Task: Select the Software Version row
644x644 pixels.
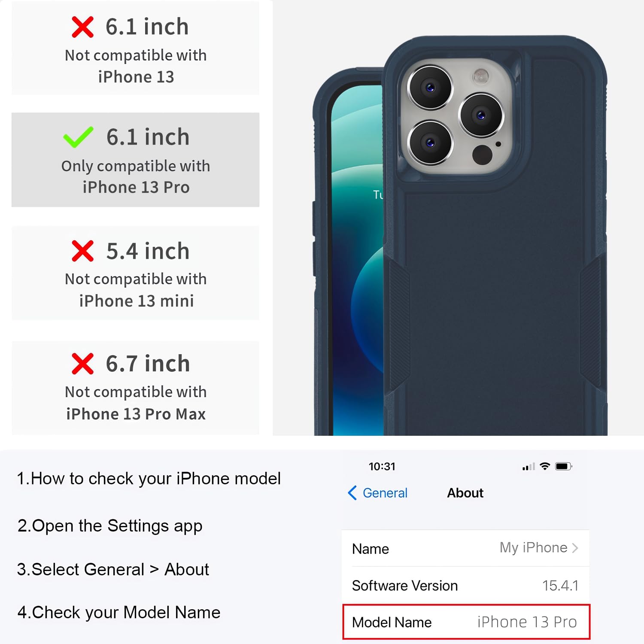Action: point(465,586)
